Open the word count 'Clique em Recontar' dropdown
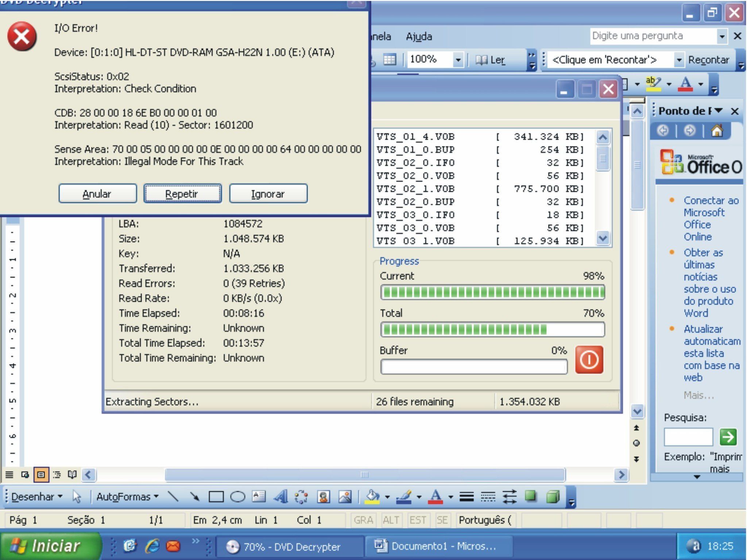The width and height of the screenshot is (747, 560). [679, 60]
